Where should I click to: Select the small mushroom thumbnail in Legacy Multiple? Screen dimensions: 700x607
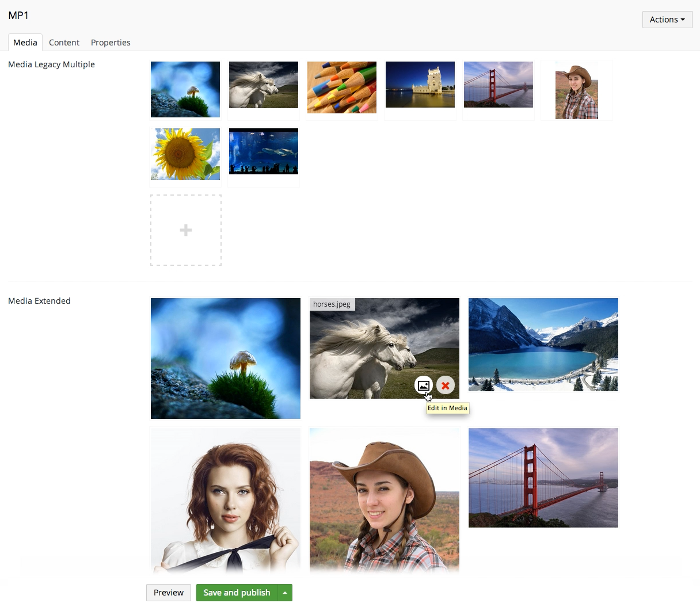(x=185, y=89)
